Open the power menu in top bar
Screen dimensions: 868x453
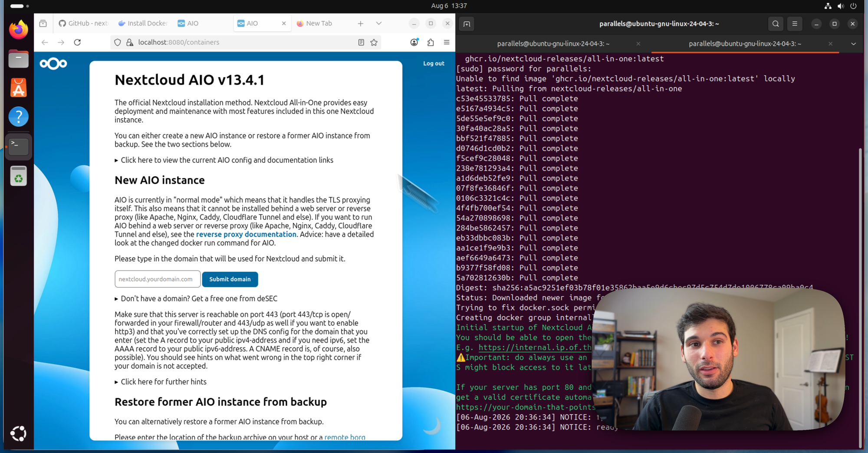853,6
